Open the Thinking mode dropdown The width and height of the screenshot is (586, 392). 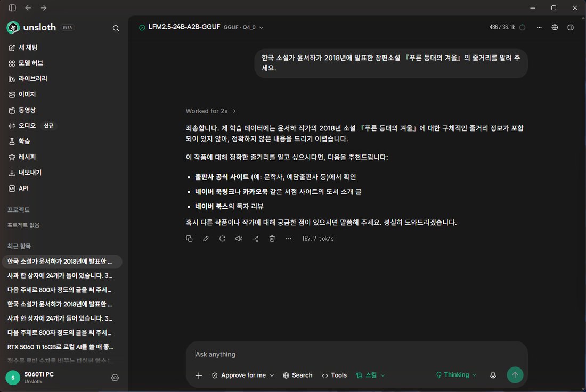click(456, 375)
